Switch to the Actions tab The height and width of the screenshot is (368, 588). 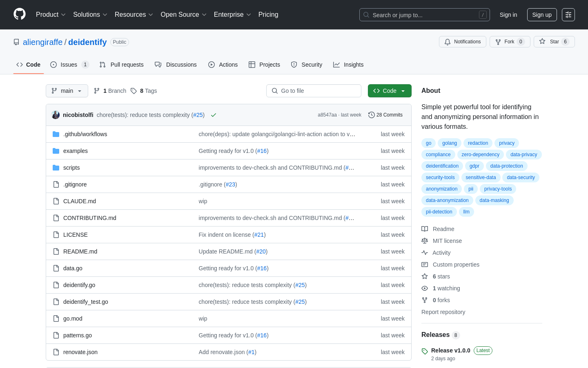pyautogui.click(x=223, y=65)
